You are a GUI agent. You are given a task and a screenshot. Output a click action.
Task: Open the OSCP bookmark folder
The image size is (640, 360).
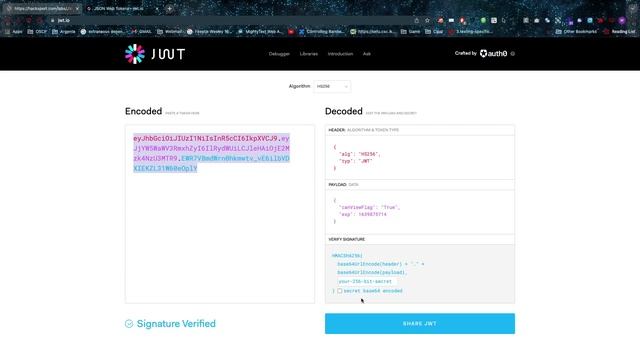[x=37, y=31]
